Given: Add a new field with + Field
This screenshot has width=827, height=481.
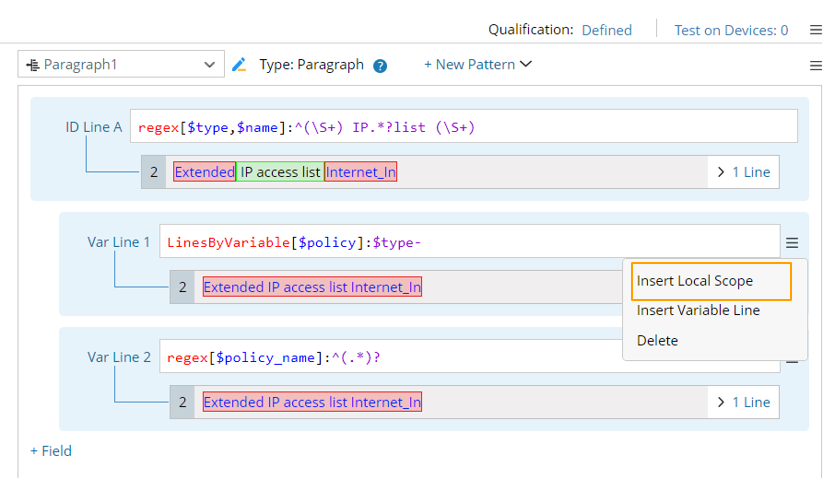Looking at the screenshot, I should coord(51,451).
